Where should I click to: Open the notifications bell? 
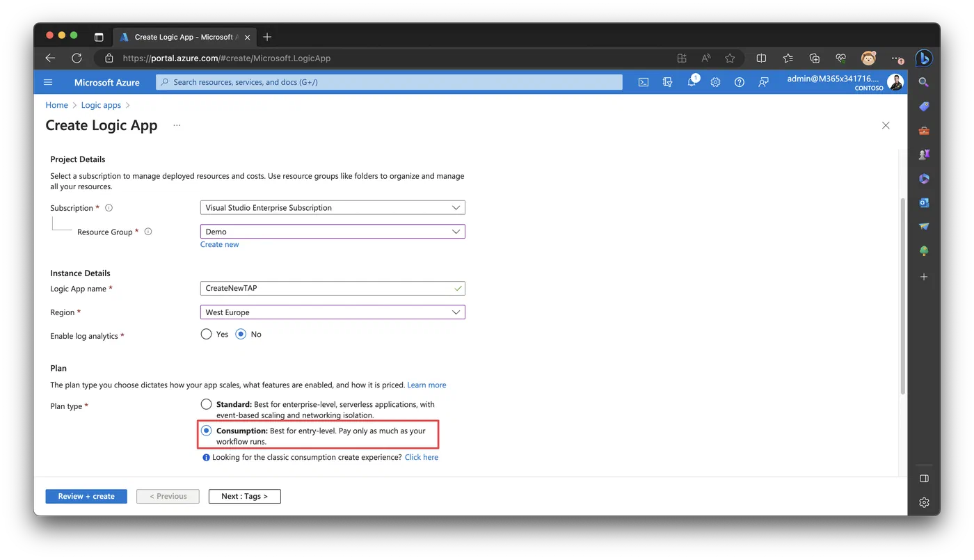click(692, 82)
